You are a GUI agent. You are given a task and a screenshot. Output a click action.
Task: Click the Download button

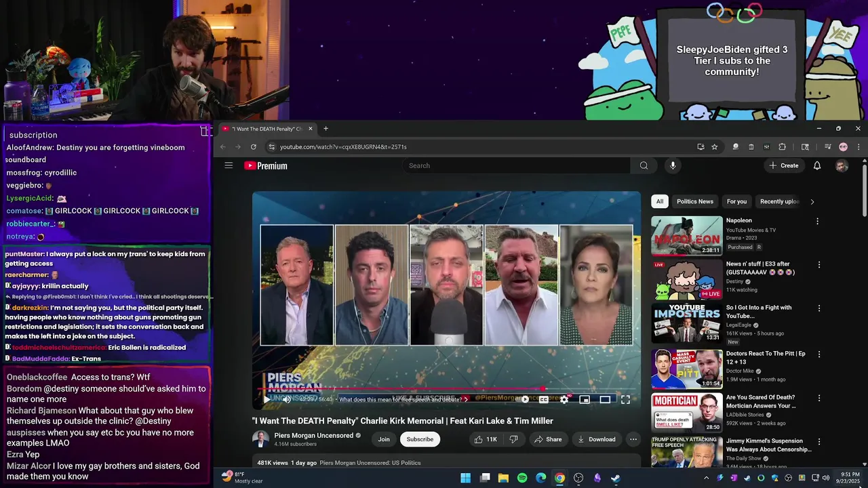pos(596,439)
